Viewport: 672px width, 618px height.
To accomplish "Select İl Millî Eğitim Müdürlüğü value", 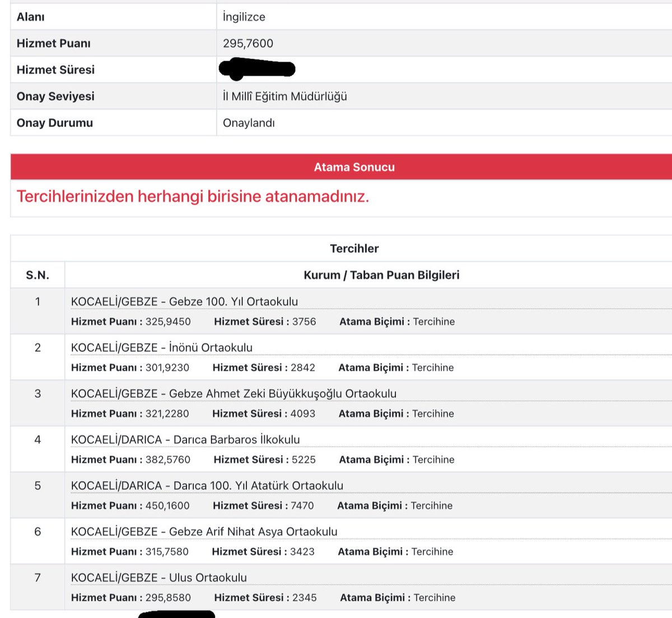I will [285, 96].
